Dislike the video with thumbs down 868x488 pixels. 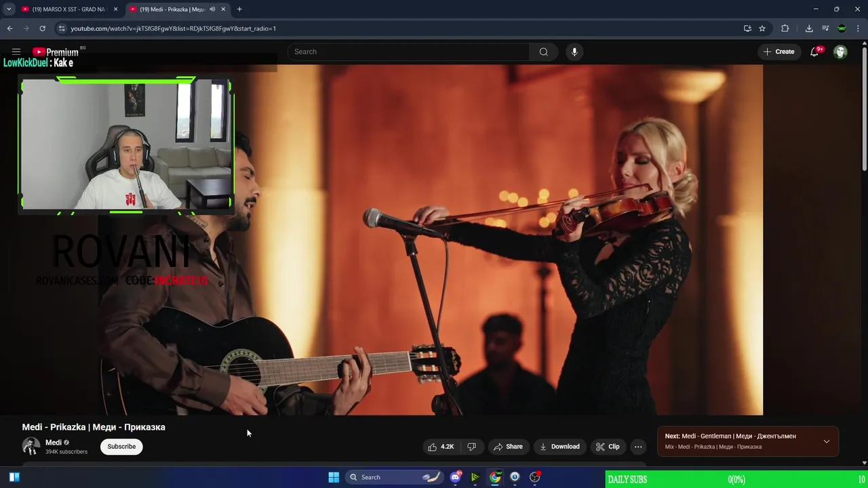coord(472,447)
